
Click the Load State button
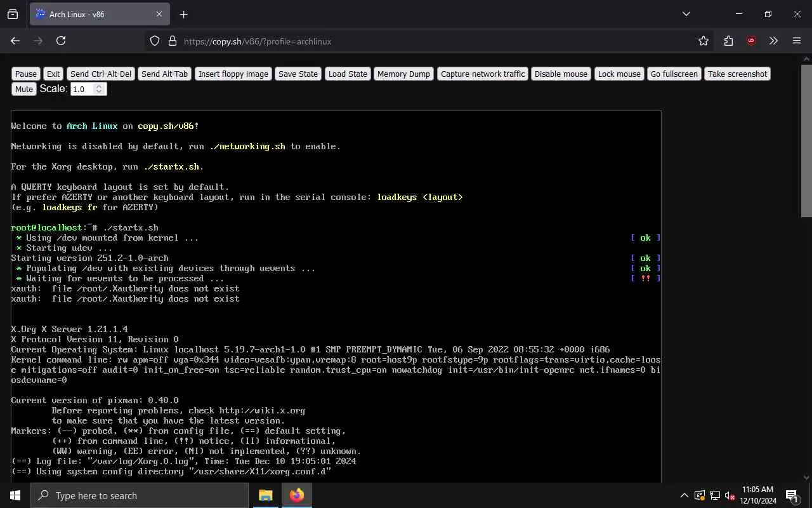point(348,74)
